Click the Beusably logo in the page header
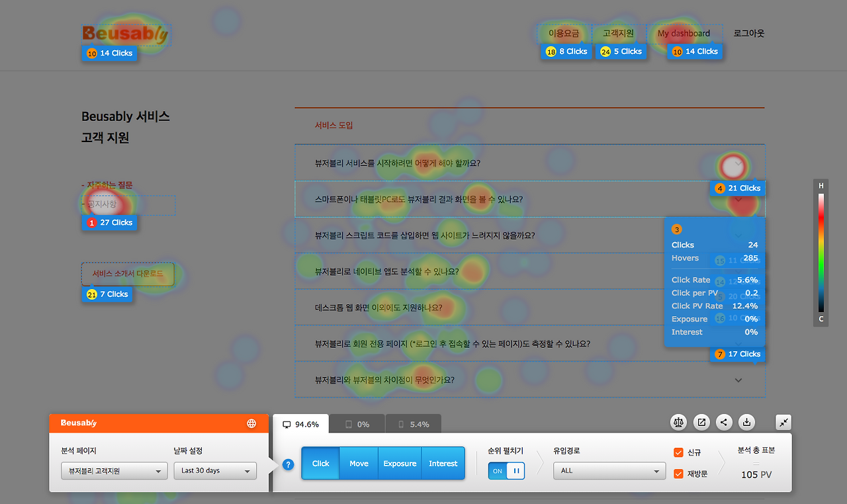The height and width of the screenshot is (504, 847). click(x=126, y=34)
